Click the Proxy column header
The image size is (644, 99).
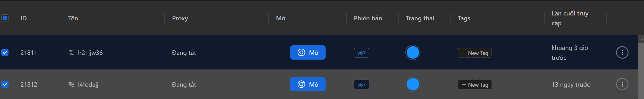click(x=180, y=18)
